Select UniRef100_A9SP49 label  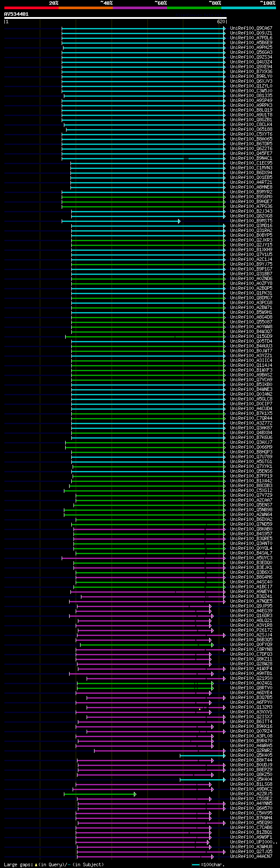(x=251, y=101)
